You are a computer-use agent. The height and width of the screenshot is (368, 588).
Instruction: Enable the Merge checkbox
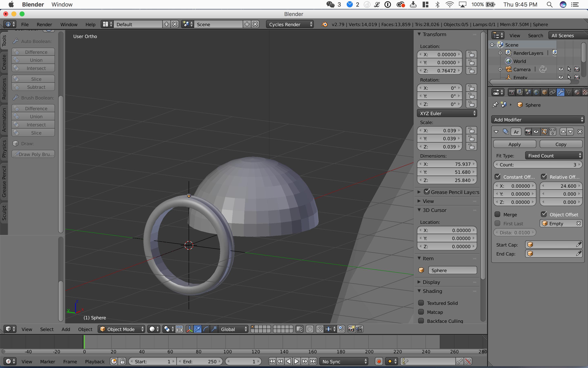[x=497, y=214]
